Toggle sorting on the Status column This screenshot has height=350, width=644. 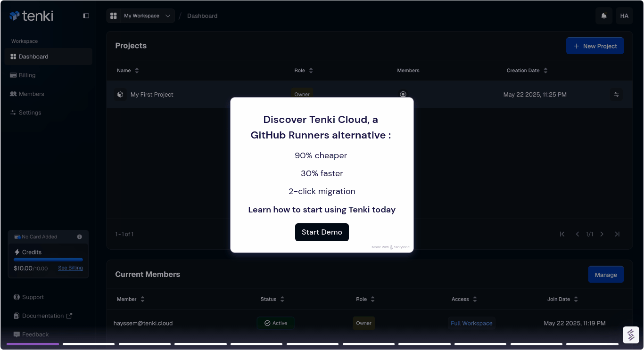click(x=281, y=299)
